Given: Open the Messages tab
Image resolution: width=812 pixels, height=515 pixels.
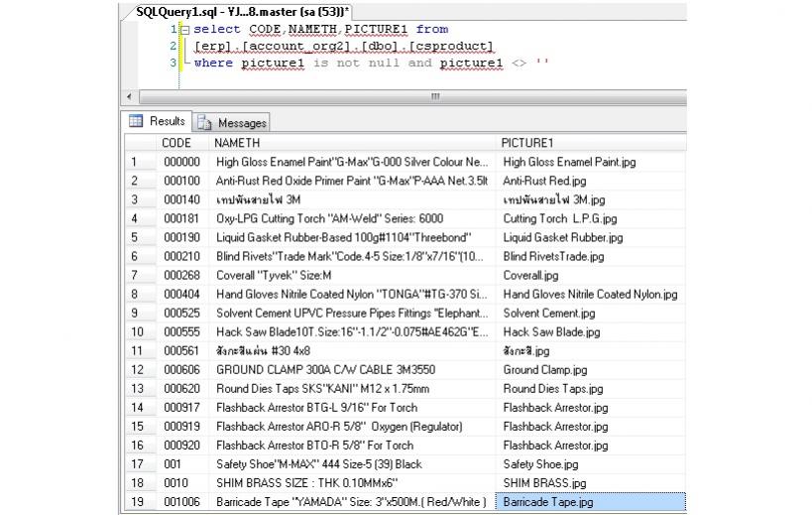Looking at the screenshot, I should 231,123.
